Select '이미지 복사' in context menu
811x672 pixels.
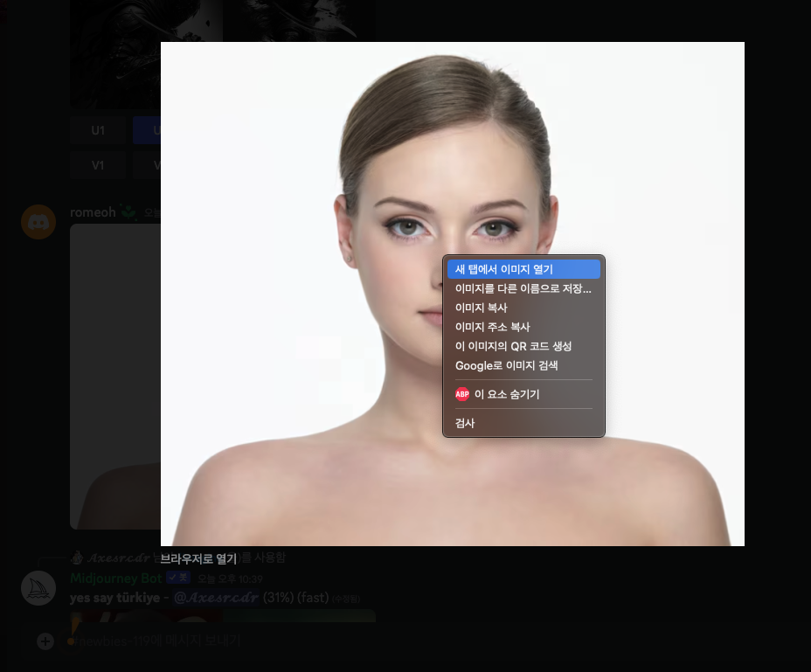pos(523,308)
